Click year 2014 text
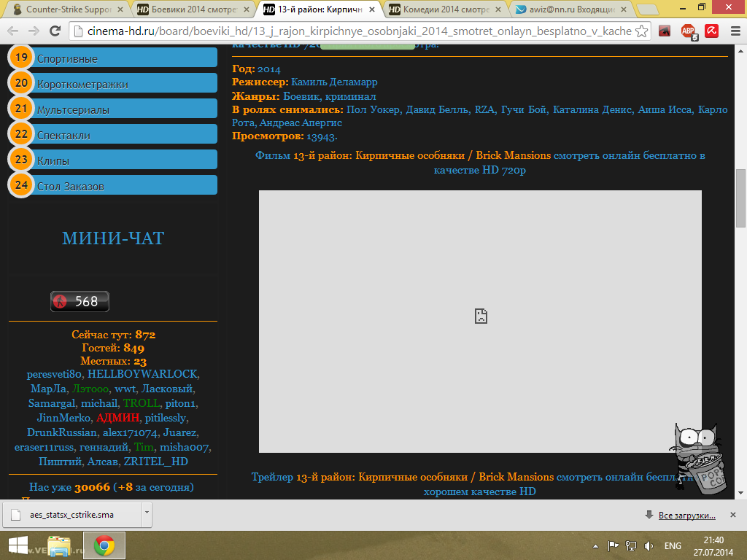The height and width of the screenshot is (560, 747). (268, 69)
